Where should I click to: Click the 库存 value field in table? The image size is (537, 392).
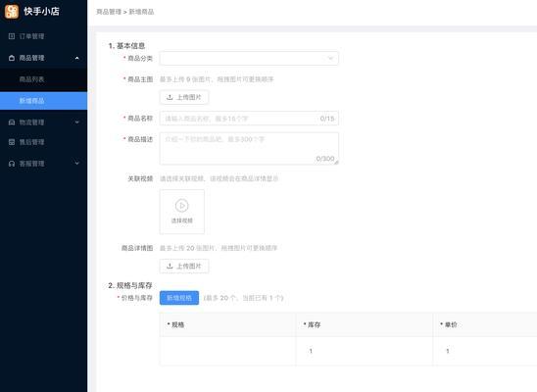coord(365,351)
